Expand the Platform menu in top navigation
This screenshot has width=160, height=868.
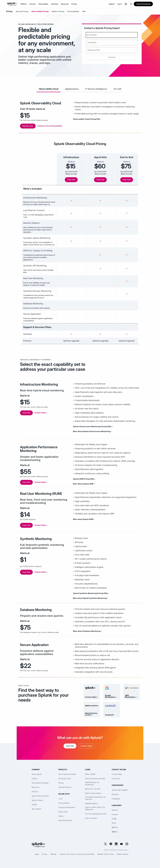24,4
